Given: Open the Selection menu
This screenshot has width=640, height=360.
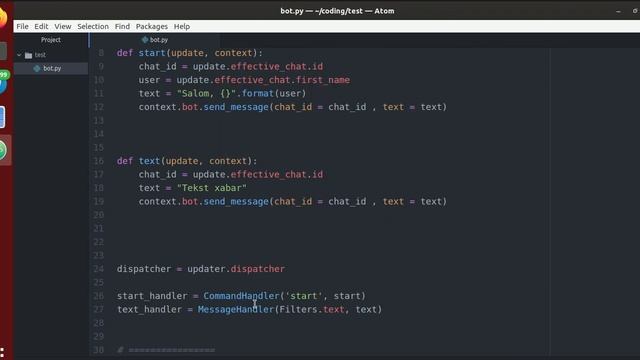Looking at the screenshot, I should coord(93,27).
